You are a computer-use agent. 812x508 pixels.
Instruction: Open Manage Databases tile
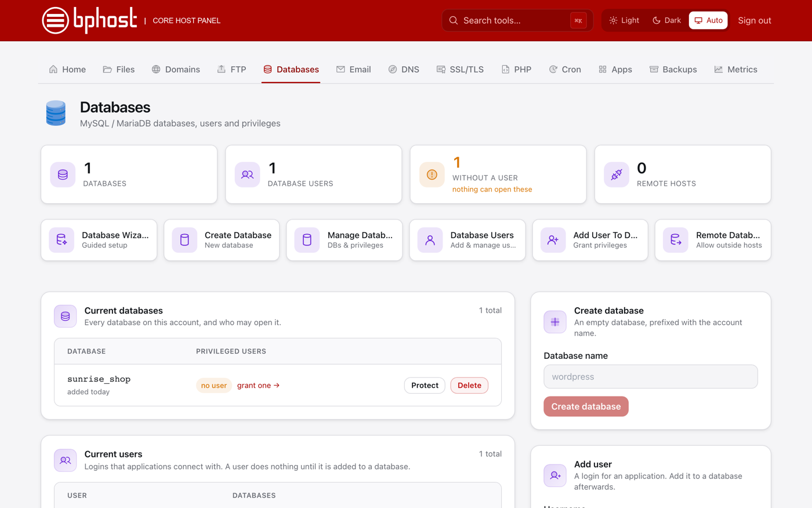point(345,240)
